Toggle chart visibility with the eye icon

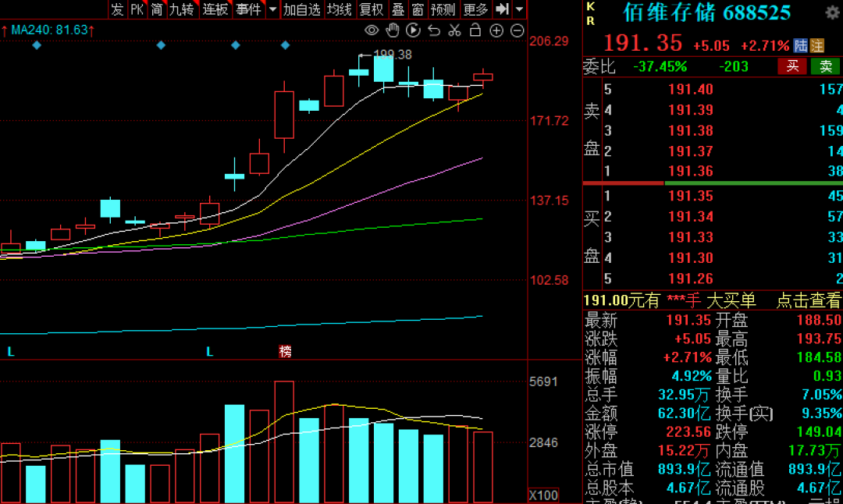[372, 30]
